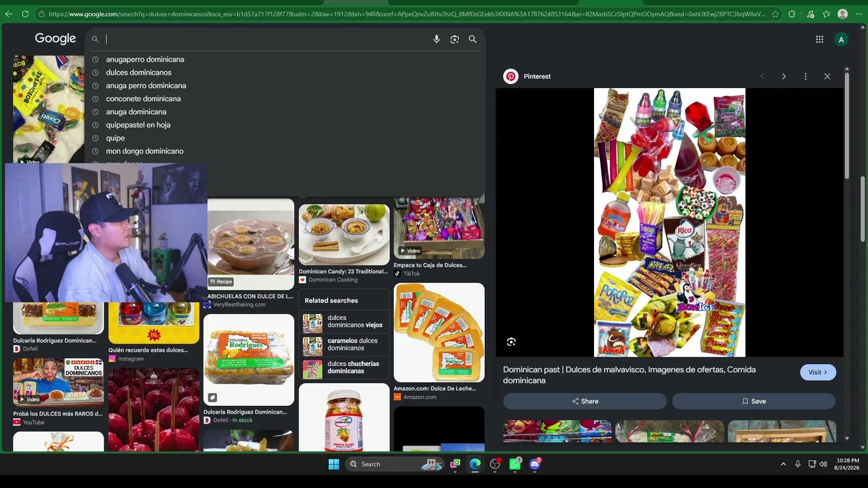The image size is (868, 488).
Task: Open the Pinterest source in preview panel
Action: coord(527,77)
